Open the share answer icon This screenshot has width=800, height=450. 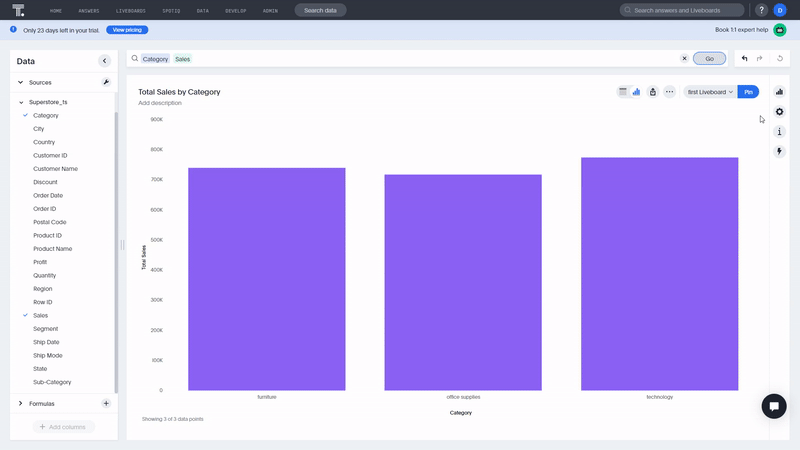653,92
